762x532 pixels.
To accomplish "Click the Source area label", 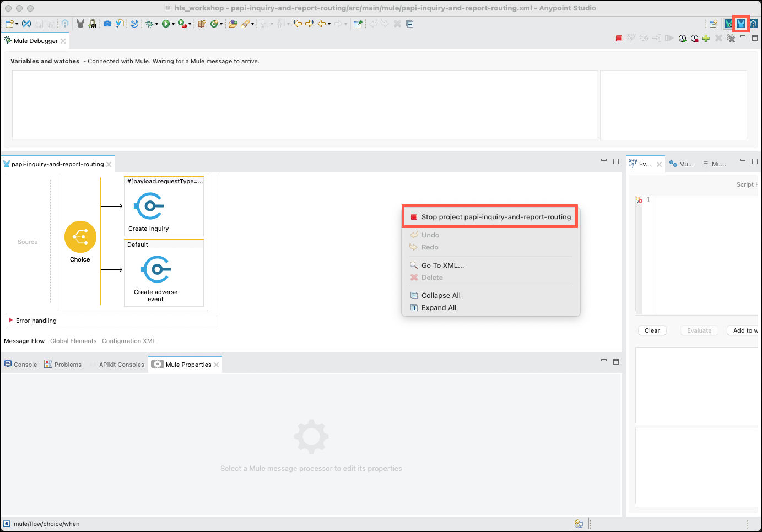I will [x=28, y=242].
